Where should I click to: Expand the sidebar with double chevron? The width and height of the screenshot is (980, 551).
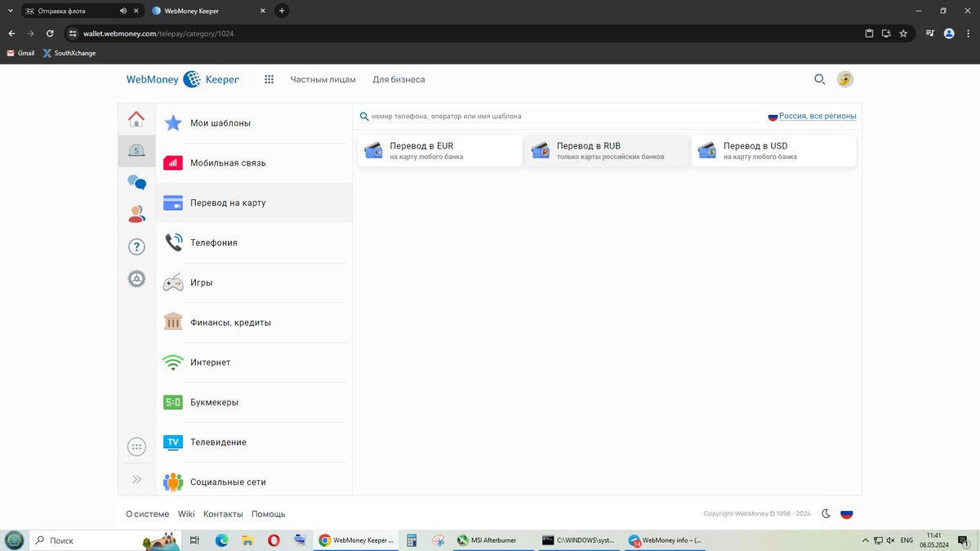136,479
